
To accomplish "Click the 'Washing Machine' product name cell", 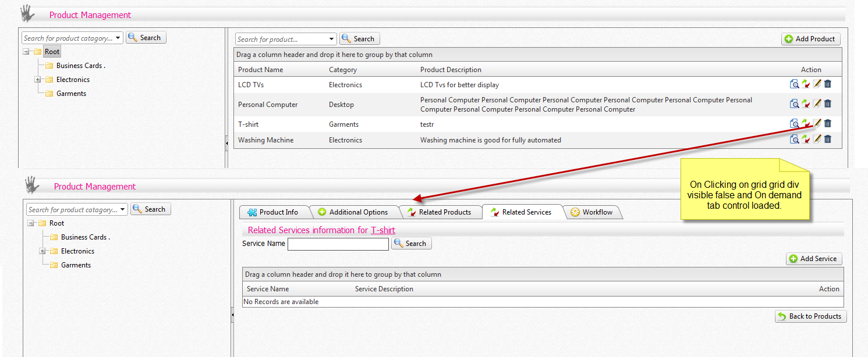I will (x=265, y=140).
